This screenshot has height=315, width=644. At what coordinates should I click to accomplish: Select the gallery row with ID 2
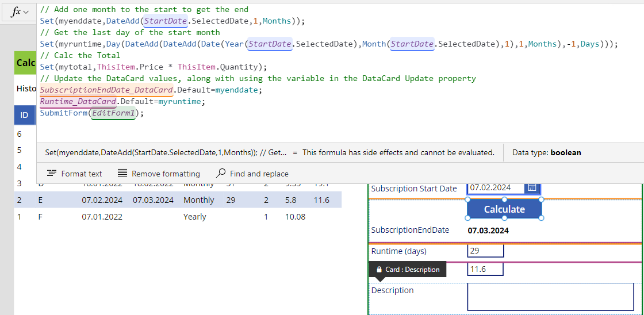(x=178, y=200)
